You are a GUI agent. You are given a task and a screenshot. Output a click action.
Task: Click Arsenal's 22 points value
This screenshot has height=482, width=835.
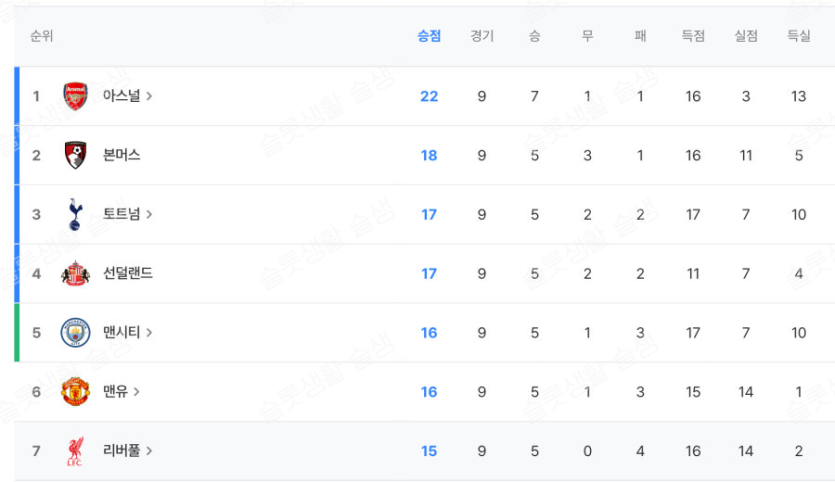(429, 96)
